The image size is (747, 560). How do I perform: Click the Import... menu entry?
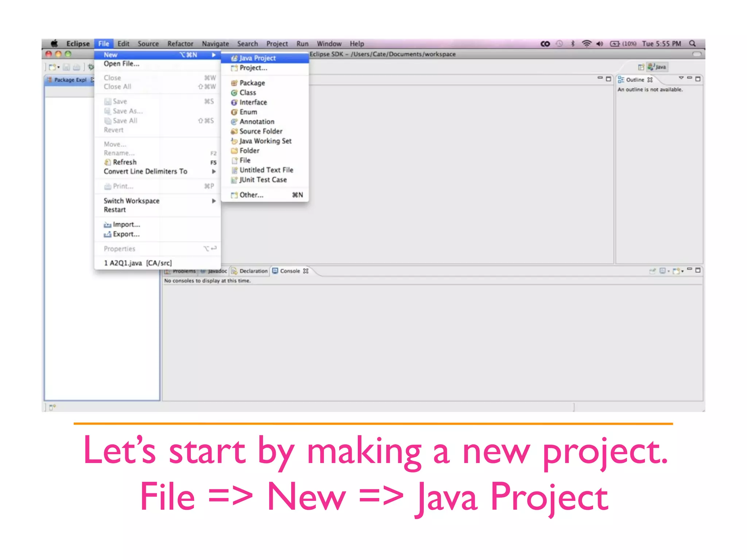[x=126, y=225]
